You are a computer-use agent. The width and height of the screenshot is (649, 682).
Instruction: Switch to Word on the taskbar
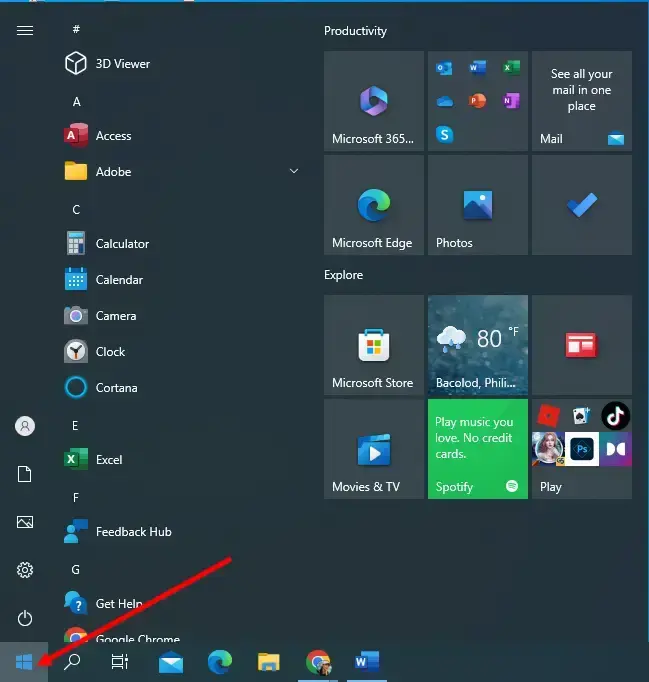point(367,662)
